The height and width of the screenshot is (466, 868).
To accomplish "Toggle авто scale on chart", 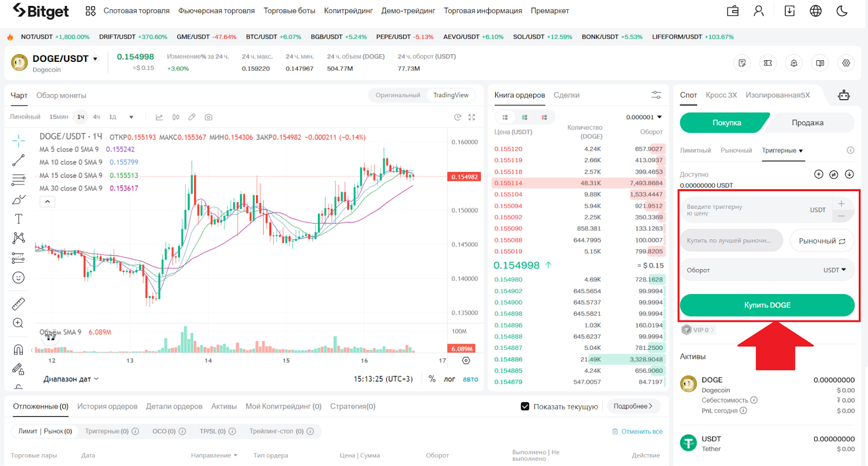I will (470, 379).
